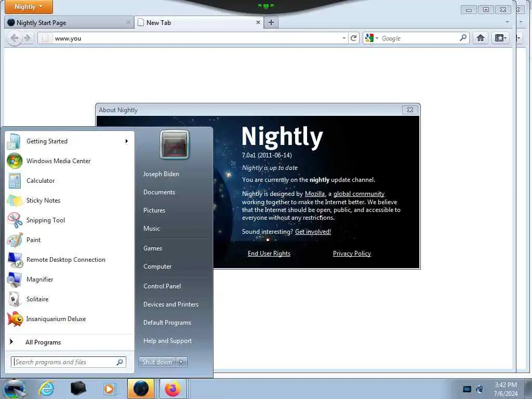Expand the tab list dropdown arrow

pos(507,22)
